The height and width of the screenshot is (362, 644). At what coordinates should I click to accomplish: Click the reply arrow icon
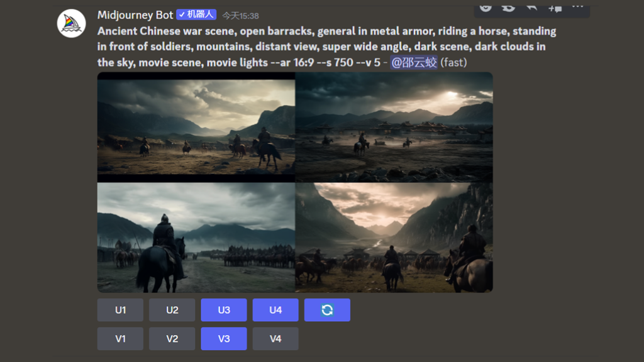[x=531, y=7]
